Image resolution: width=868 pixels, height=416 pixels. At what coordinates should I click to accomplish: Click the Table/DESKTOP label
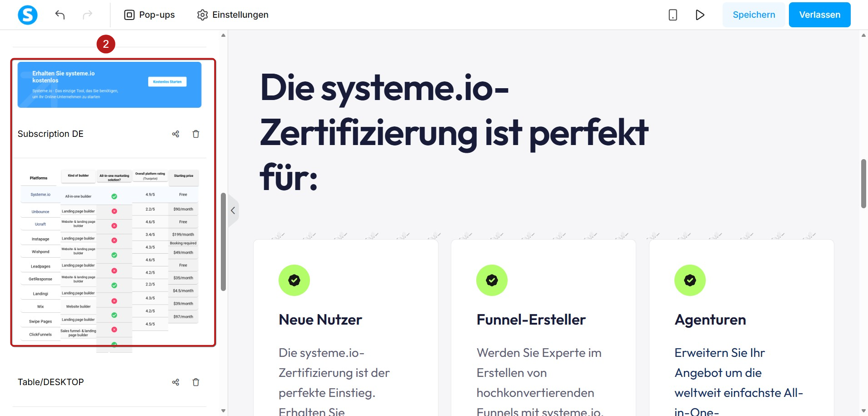[50, 382]
